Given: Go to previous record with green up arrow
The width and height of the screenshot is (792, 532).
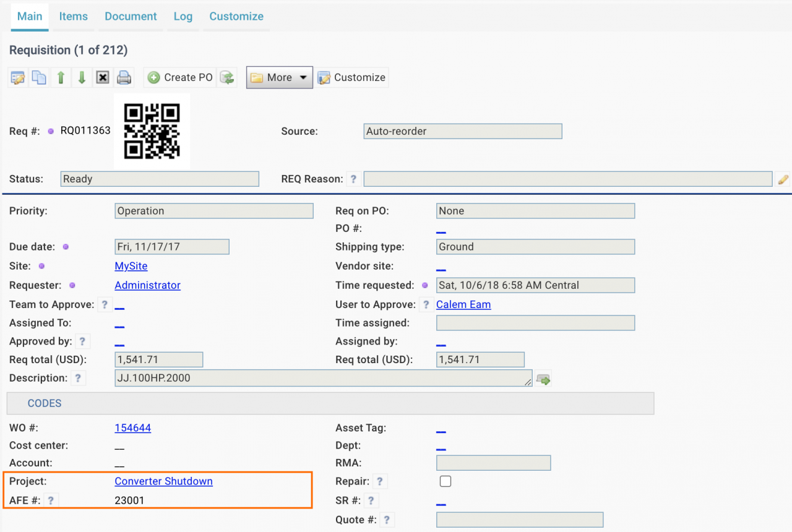Looking at the screenshot, I should pos(61,77).
